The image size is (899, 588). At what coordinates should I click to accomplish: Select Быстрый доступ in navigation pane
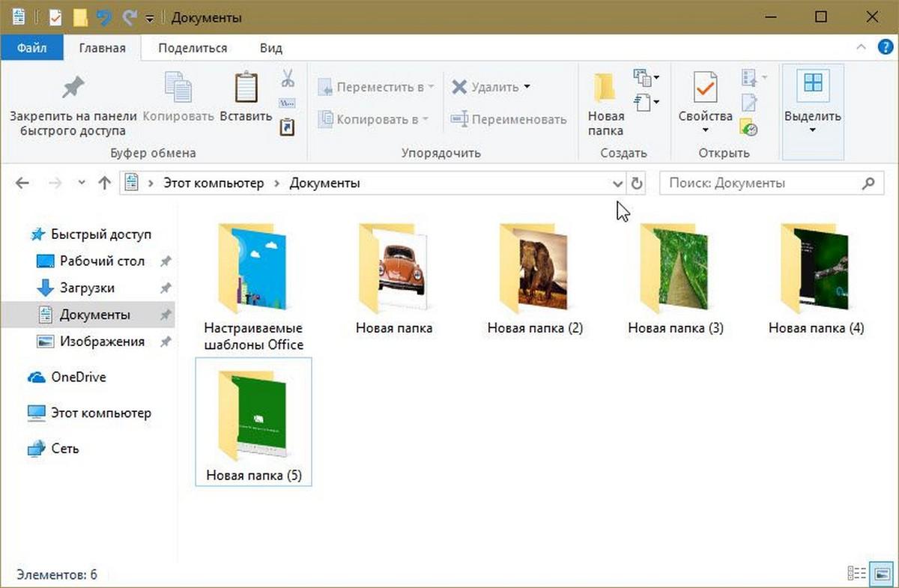click(101, 234)
